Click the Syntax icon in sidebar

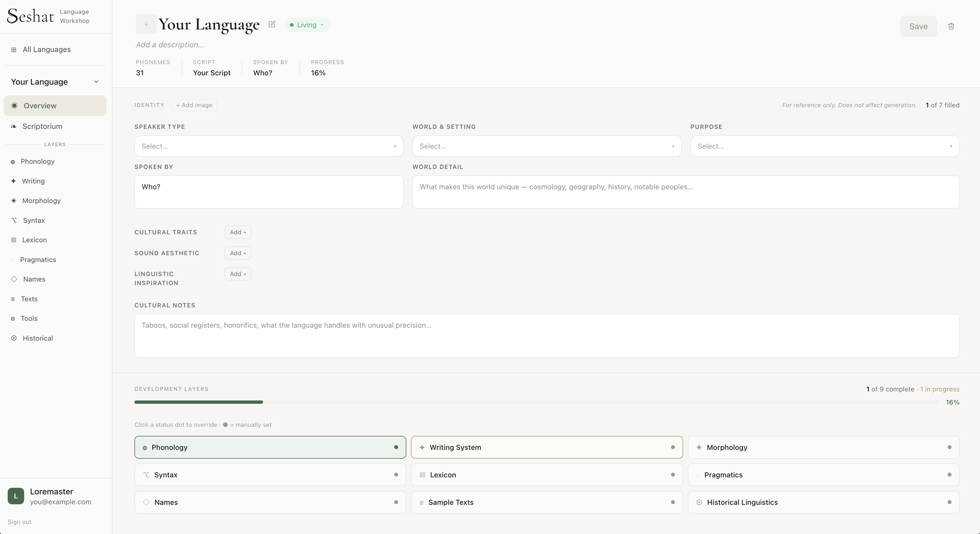(14, 220)
